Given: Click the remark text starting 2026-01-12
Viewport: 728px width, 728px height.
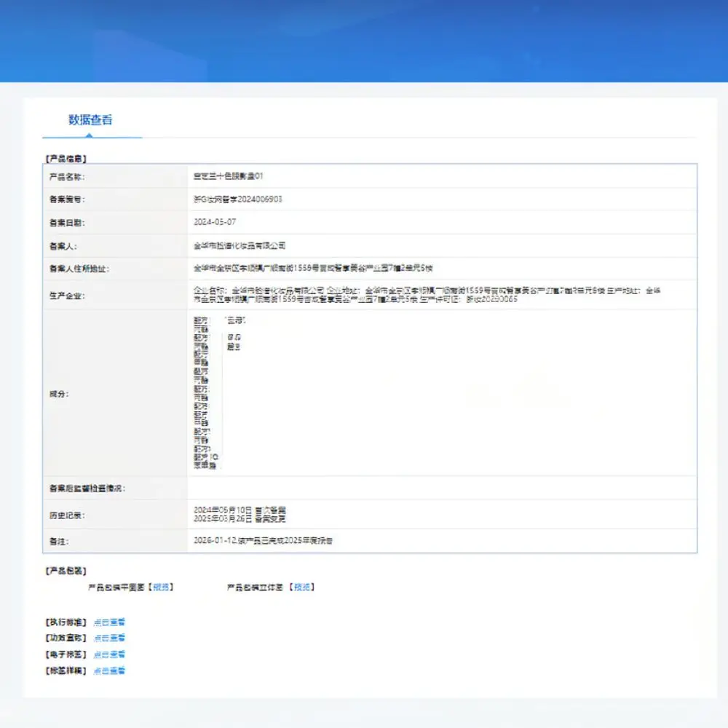Looking at the screenshot, I should coord(263,540).
